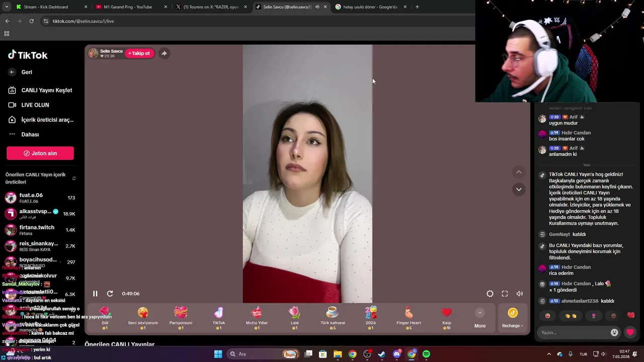This screenshot has width=644, height=362.
Task: Send the Lale tulip gift
Action: (295, 318)
